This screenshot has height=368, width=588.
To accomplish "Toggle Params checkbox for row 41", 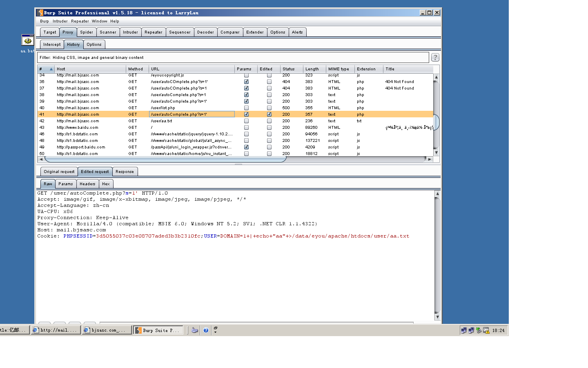I will tap(246, 114).
